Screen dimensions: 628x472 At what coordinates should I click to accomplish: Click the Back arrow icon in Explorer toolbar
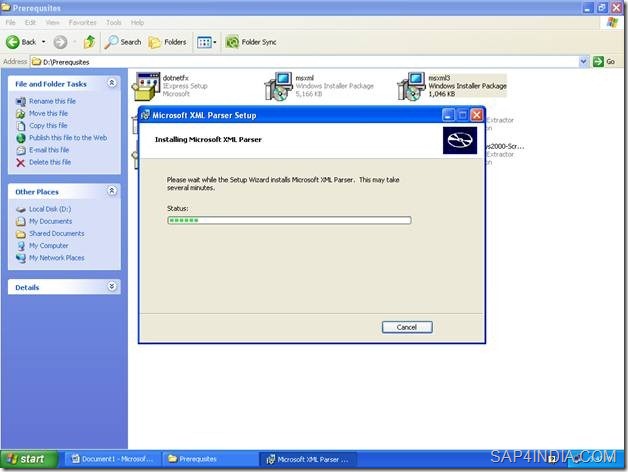coord(13,42)
